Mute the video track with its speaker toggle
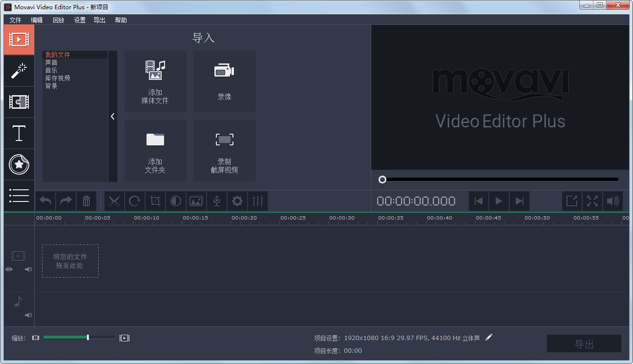 (28, 269)
